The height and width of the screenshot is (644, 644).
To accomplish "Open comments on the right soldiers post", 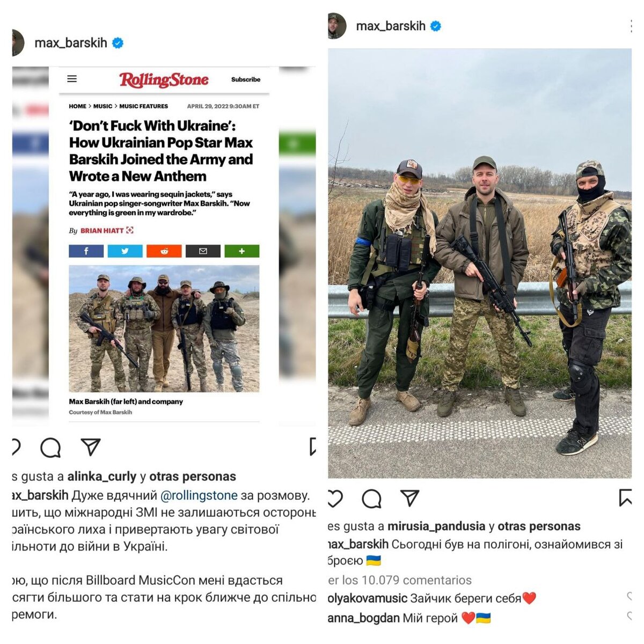I will [x=371, y=499].
